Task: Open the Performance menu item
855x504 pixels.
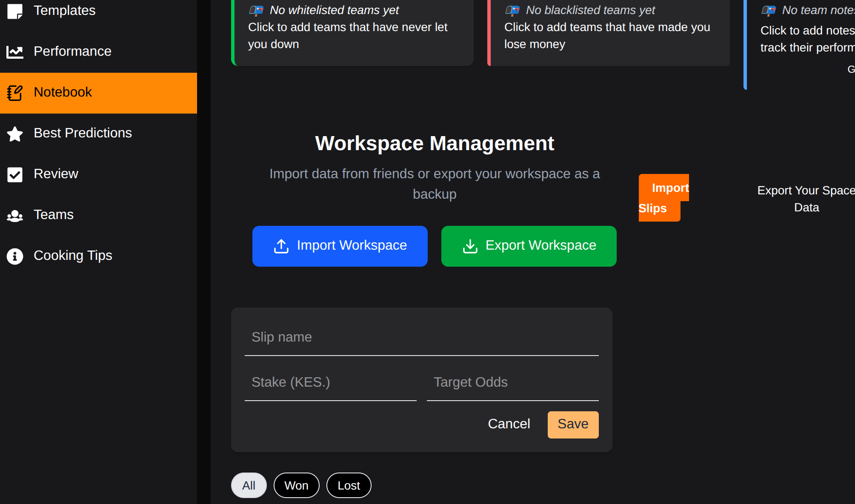Action: pos(72,51)
